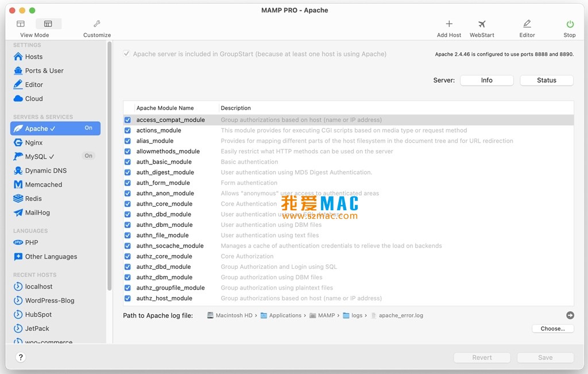Toggle alias_module checkbox
588x374 pixels.
(x=127, y=141)
